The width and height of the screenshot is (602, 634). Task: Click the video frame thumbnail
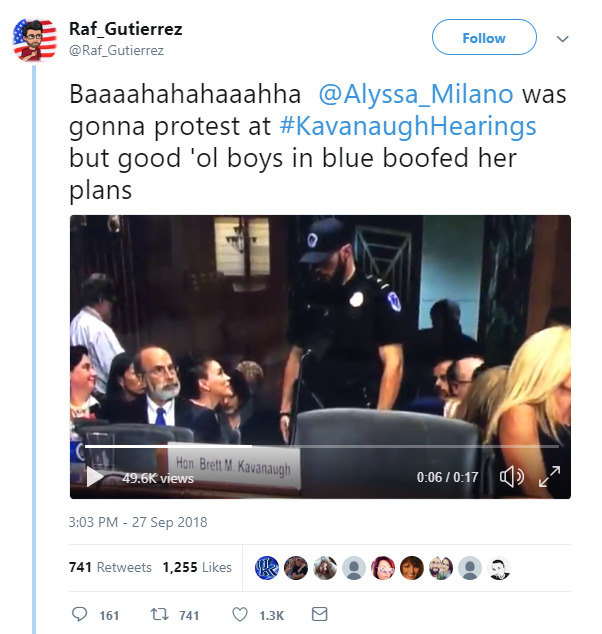coord(320,340)
